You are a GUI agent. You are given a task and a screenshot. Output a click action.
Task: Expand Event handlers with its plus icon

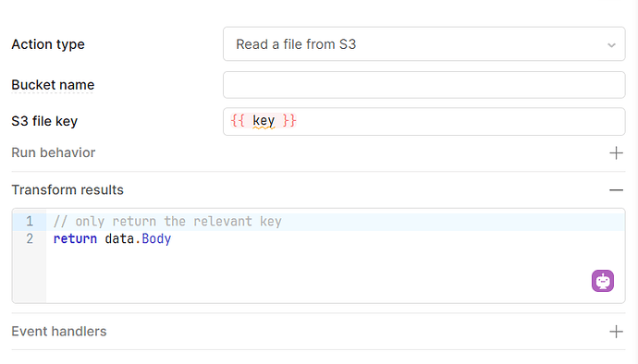(x=616, y=332)
